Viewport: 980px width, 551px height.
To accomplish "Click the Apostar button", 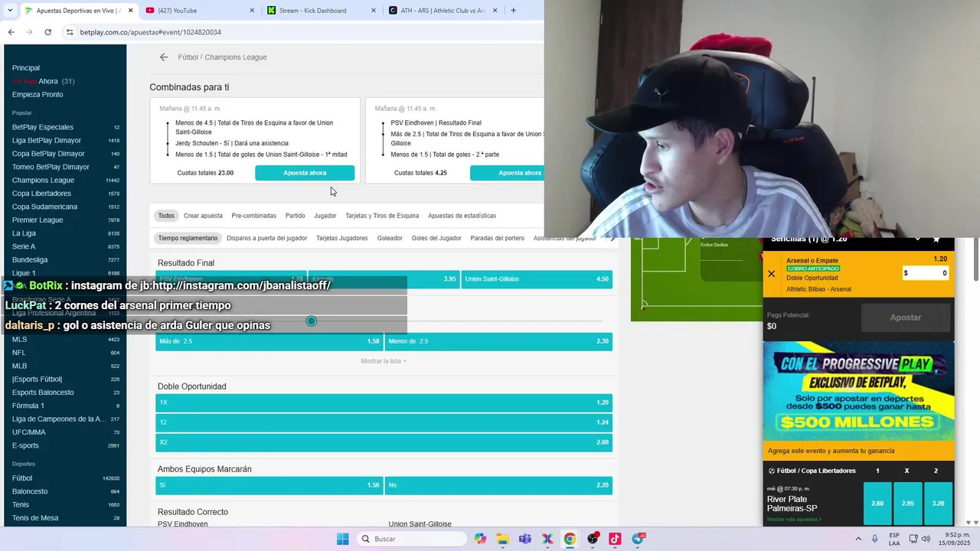I will pyautogui.click(x=906, y=318).
